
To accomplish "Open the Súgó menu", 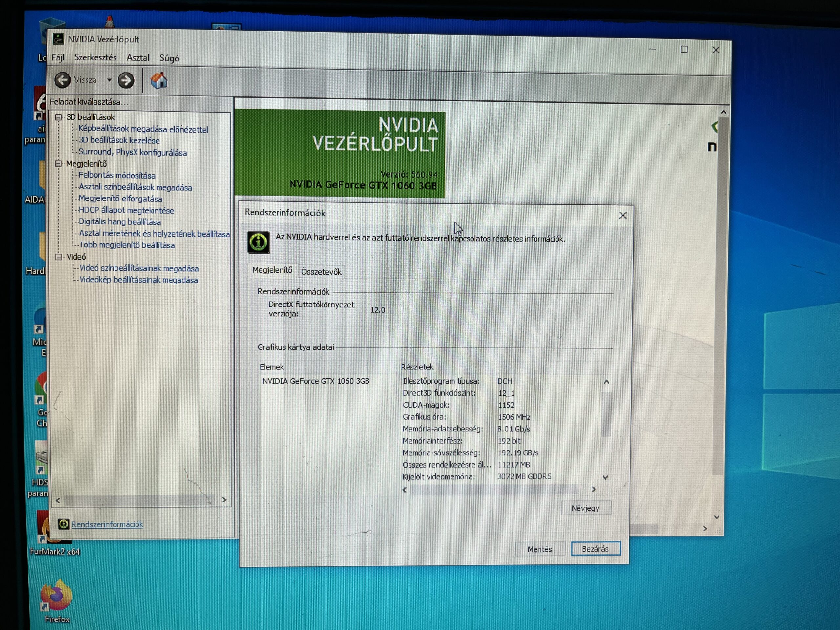I will (x=169, y=58).
